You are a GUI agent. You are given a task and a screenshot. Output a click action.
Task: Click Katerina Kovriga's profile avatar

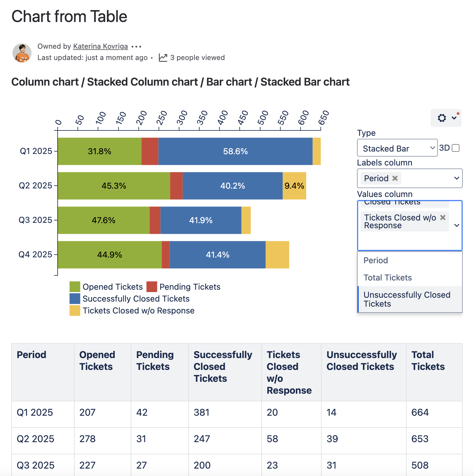[x=22, y=53]
